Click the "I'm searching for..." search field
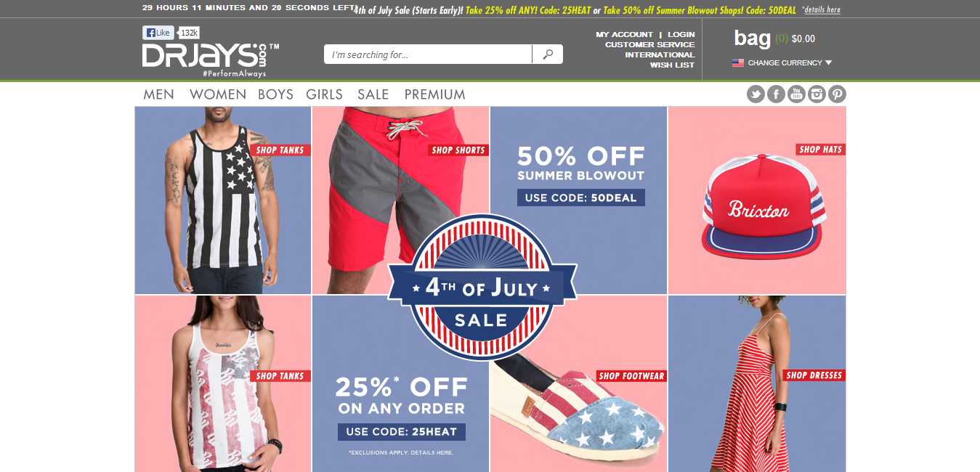 [429, 54]
